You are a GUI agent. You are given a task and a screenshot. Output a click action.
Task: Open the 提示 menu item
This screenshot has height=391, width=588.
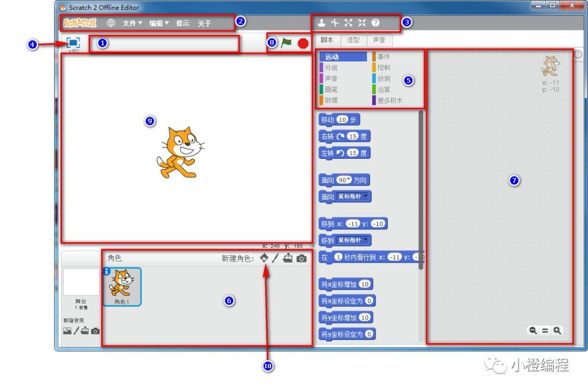coord(182,23)
